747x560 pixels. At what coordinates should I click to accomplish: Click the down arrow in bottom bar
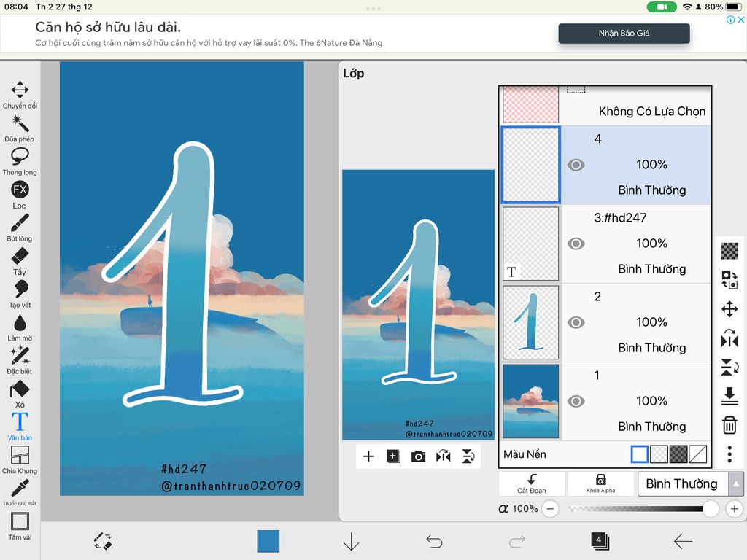coord(352,542)
